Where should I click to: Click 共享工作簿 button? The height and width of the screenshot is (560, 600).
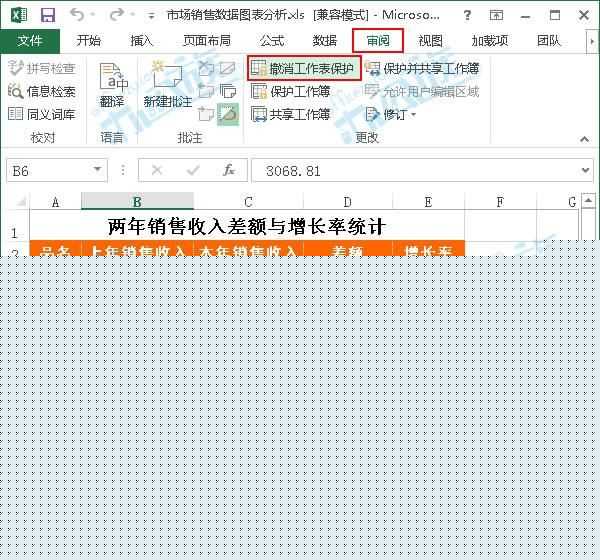[x=291, y=114]
